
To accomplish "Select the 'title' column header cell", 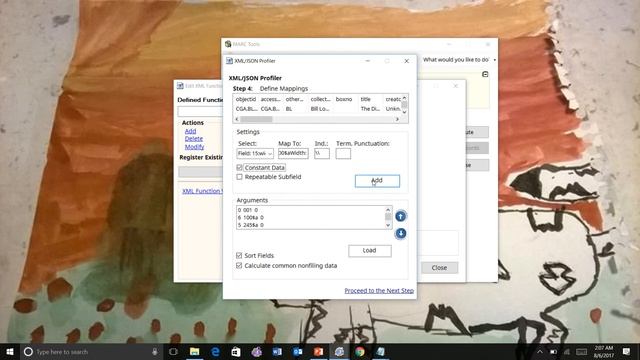I will [366, 99].
